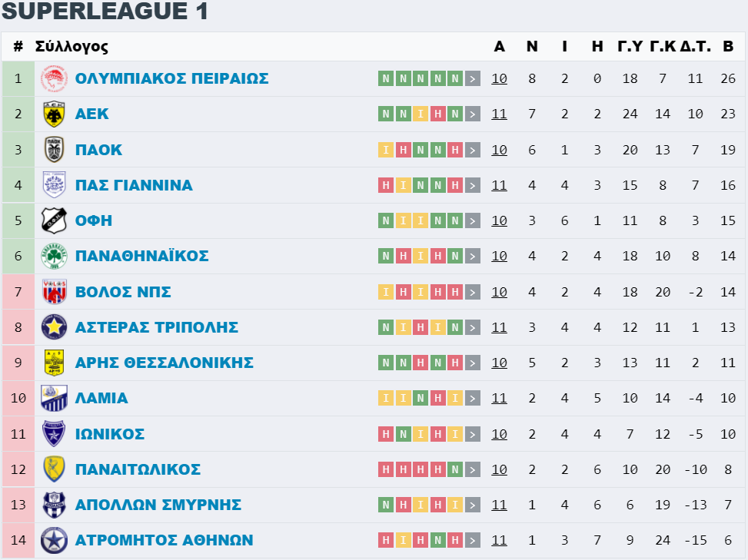The image size is (748, 560).
Task: Expand form arrow in Λαμία row
Action: tap(473, 398)
